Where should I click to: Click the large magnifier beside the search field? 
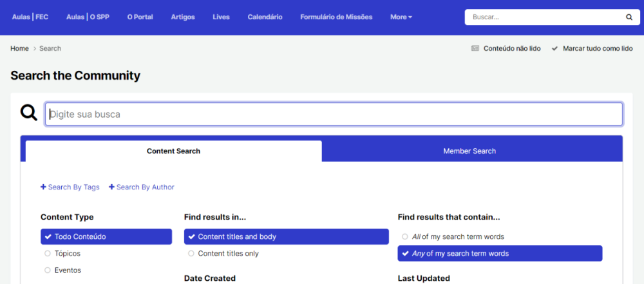click(x=29, y=113)
